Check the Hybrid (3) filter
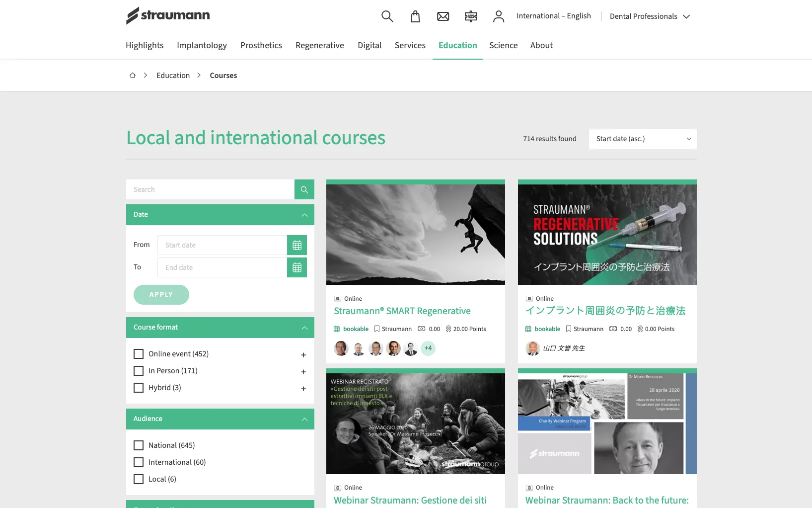 point(139,388)
